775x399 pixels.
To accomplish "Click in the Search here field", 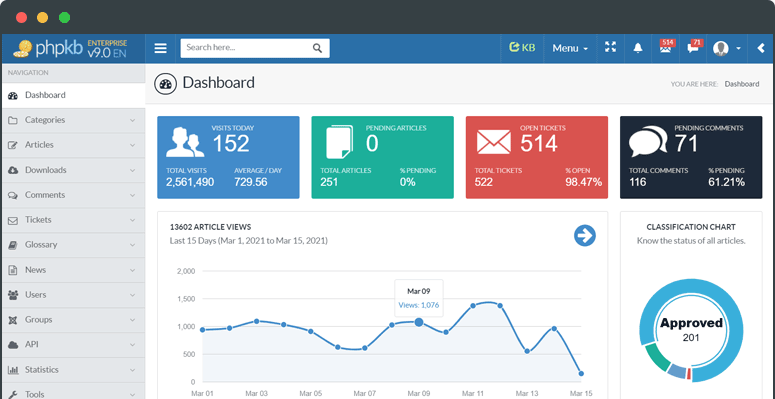I will click(x=246, y=48).
